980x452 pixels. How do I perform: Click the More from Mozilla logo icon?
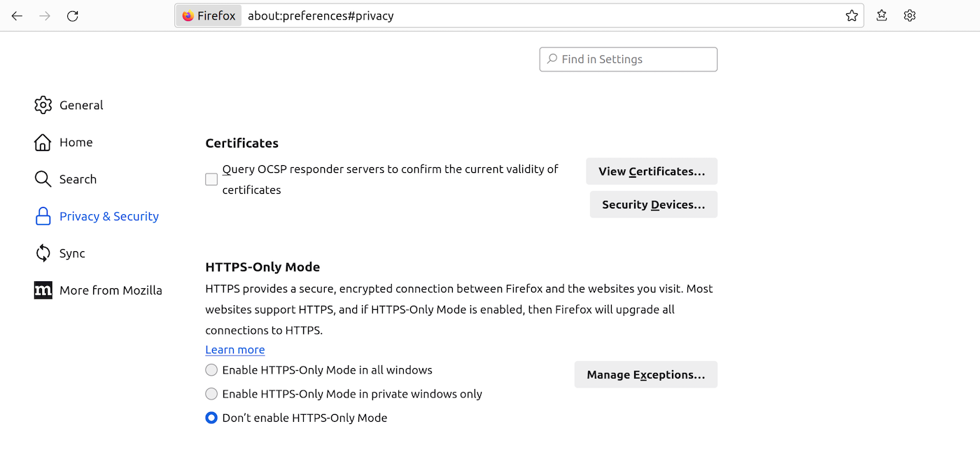(x=43, y=290)
